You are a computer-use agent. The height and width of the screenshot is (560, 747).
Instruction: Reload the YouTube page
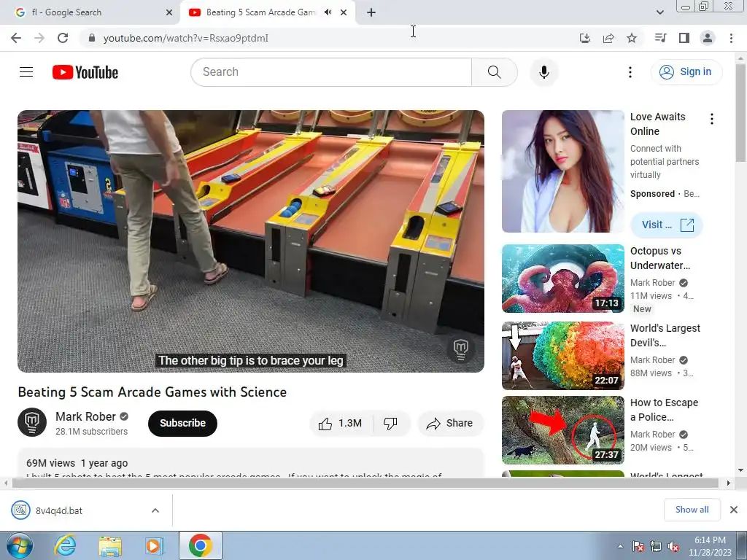click(x=63, y=38)
